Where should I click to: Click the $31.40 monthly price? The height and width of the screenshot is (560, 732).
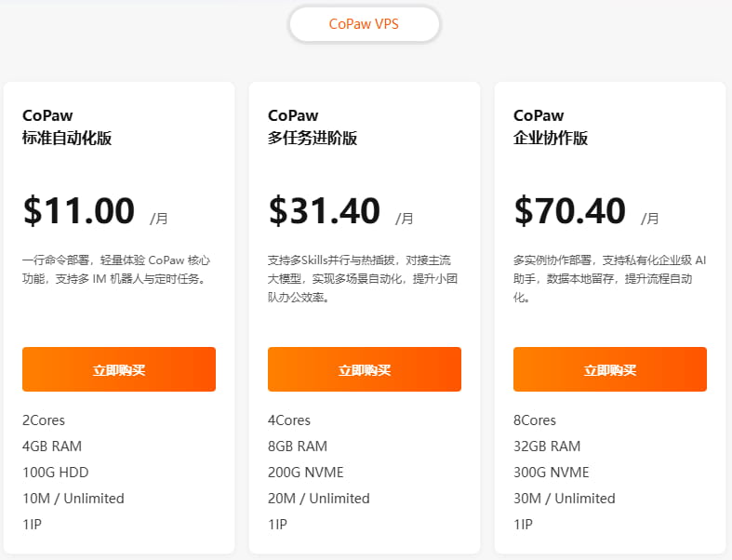(325, 211)
